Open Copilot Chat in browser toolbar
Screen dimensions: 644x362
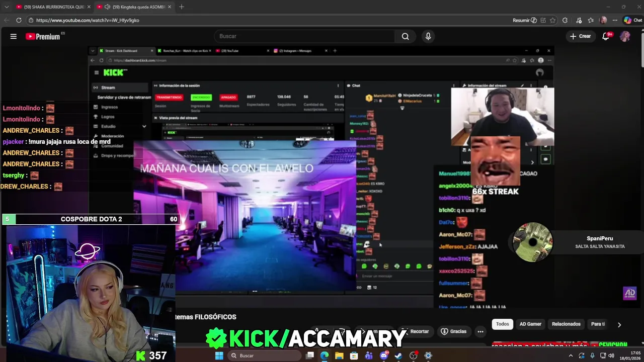[633, 20]
